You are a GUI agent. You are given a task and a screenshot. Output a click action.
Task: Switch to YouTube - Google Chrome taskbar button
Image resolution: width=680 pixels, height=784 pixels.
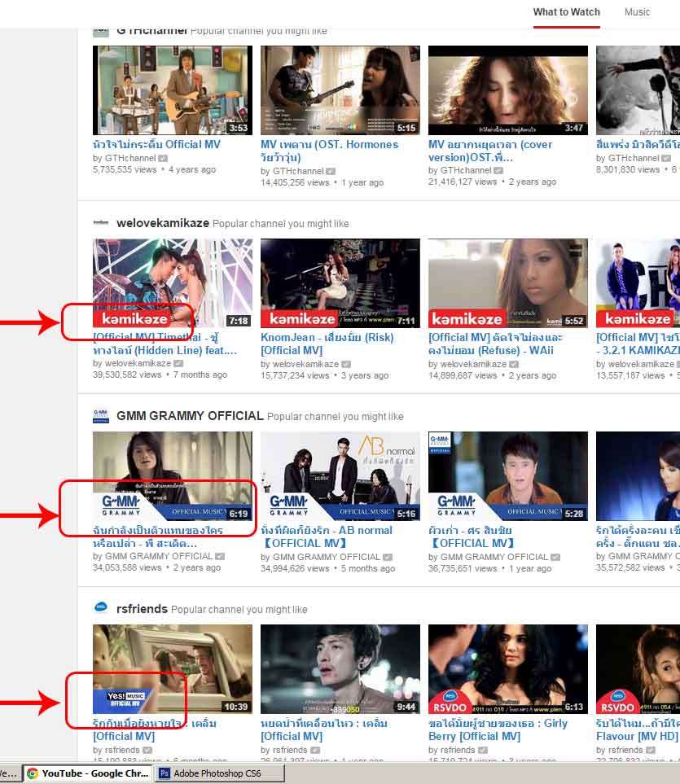click(88, 773)
